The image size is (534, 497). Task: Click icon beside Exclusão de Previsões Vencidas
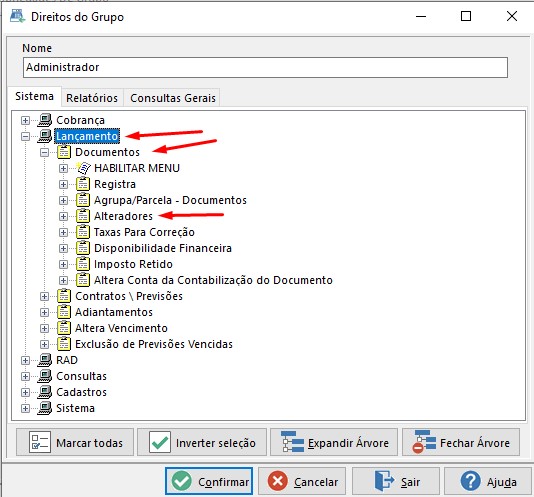64,344
